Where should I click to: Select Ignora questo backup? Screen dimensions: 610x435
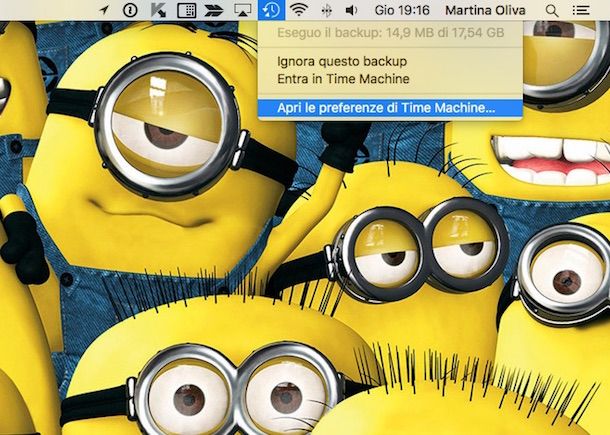[x=390, y=61]
